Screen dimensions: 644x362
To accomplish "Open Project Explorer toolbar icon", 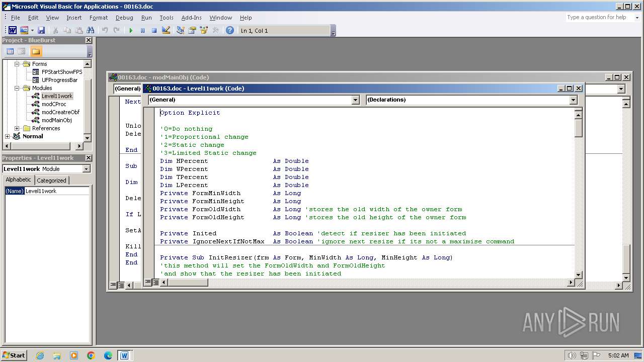I will [x=180, y=31].
